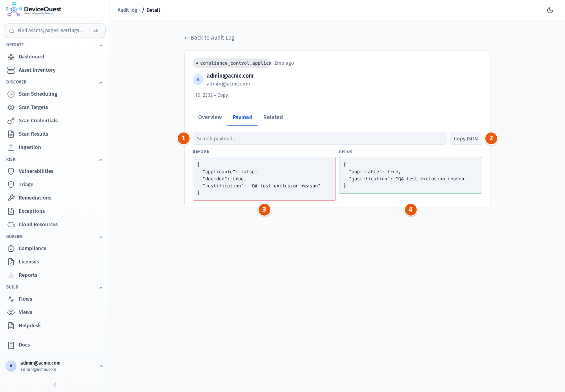565x392 pixels.
Task: Open Scan Credentials key icon
Action: tap(11, 121)
